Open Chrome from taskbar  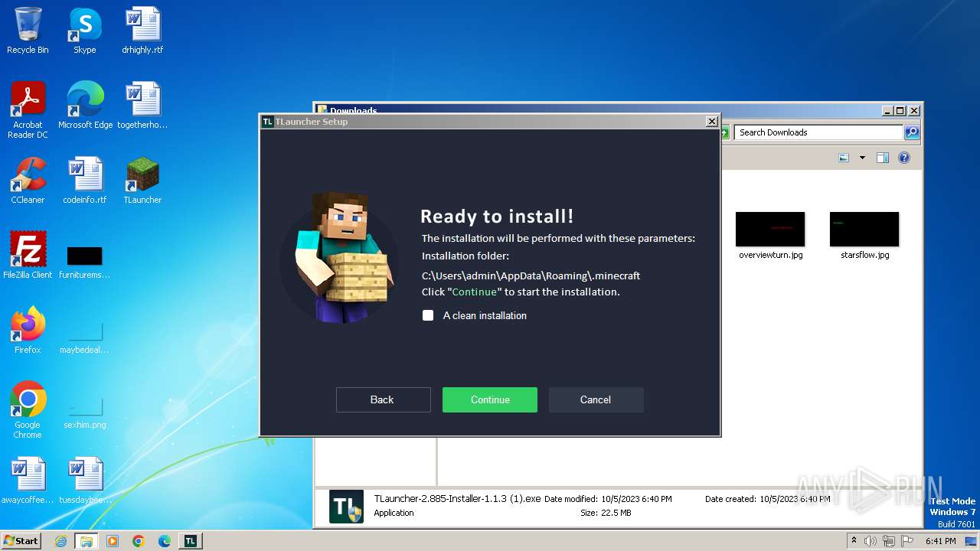(x=139, y=541)
